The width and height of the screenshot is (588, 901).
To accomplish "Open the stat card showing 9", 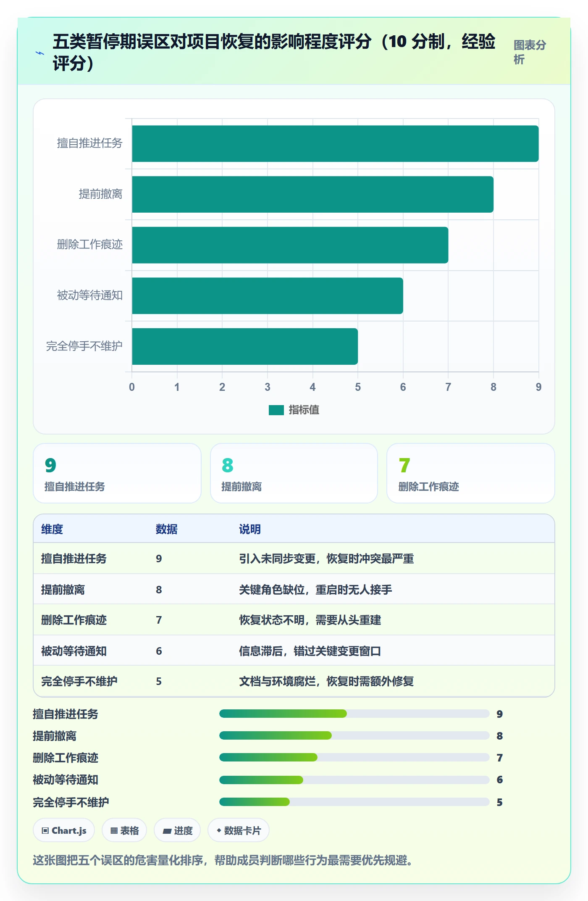I will coord(117,473).
